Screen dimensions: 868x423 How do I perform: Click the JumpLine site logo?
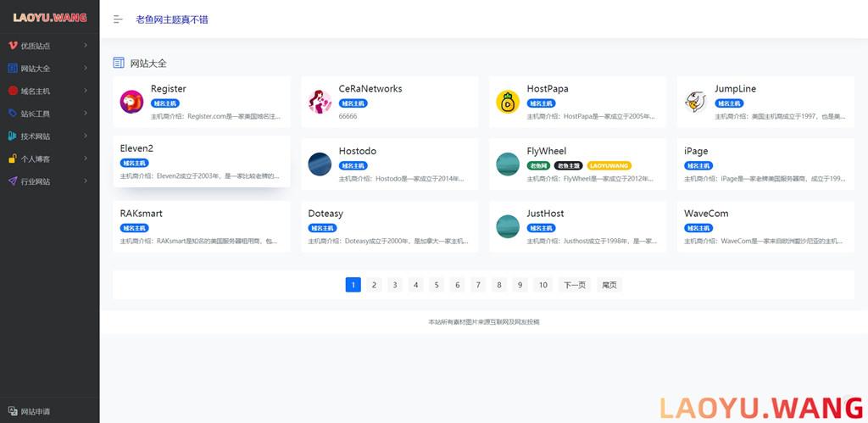click(x=696, y=102)
